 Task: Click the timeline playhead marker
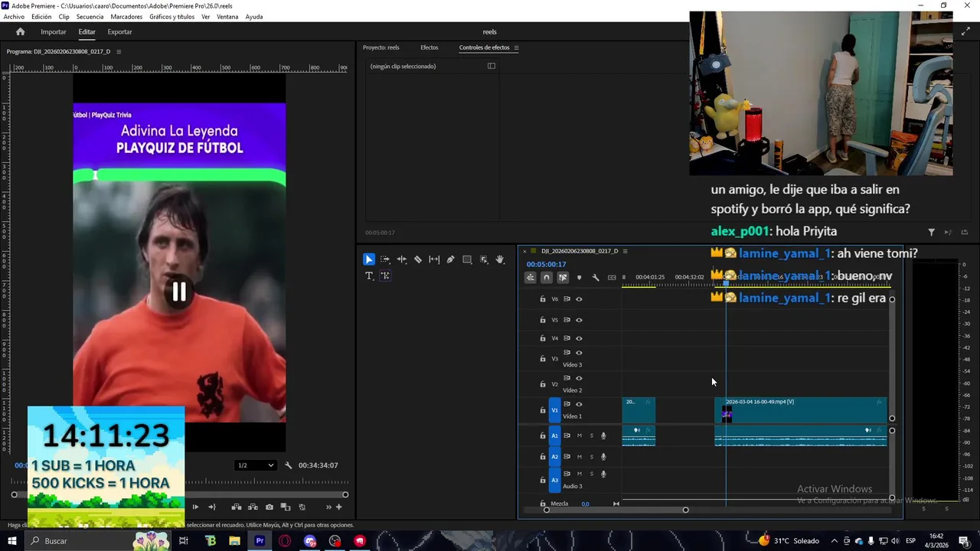click(x=726, y=283)
